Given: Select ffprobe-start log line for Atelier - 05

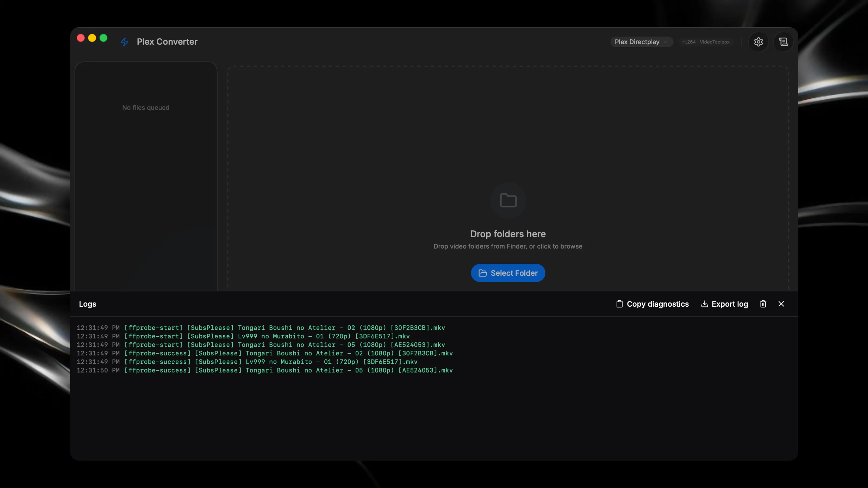Looking at the screenshot, I should tap(261, 345).
